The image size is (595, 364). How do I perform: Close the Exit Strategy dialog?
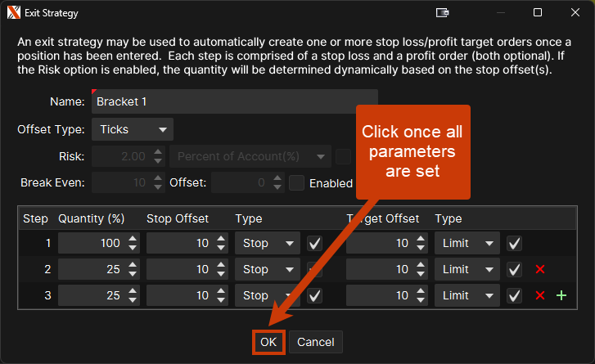coord(575,12)
